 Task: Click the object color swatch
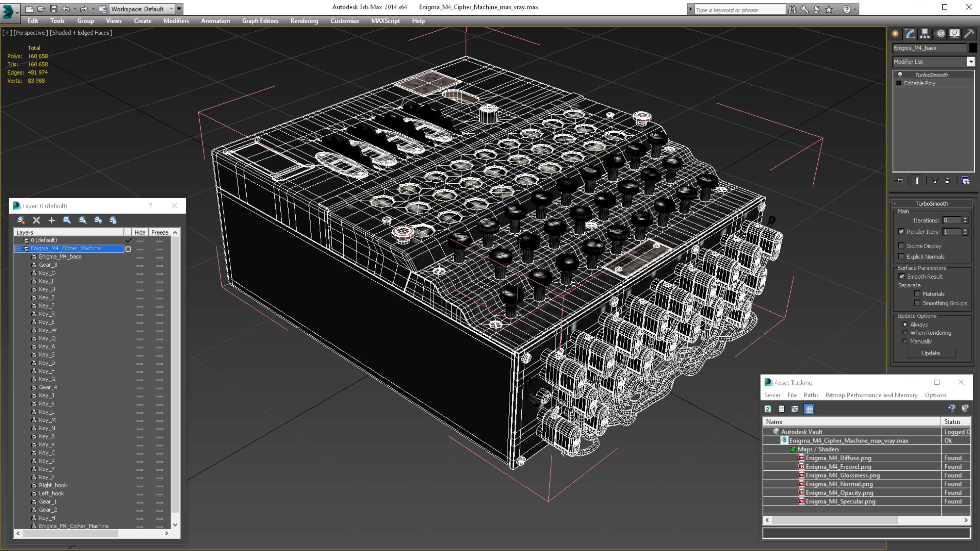[x=973, y=48]
